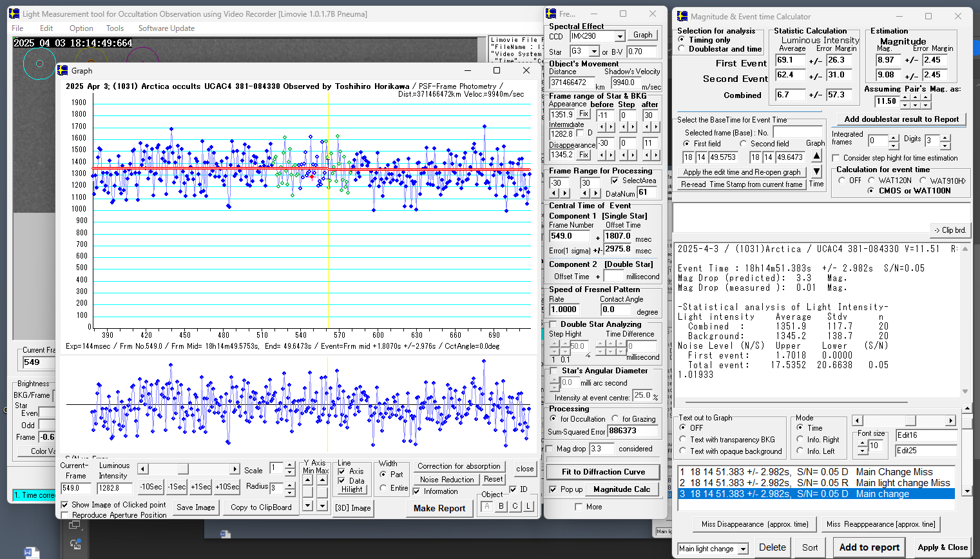The height and width of the screenshot is (559, 980).
Task: Open the [3D] Image view
Action: tap(352, 507)
